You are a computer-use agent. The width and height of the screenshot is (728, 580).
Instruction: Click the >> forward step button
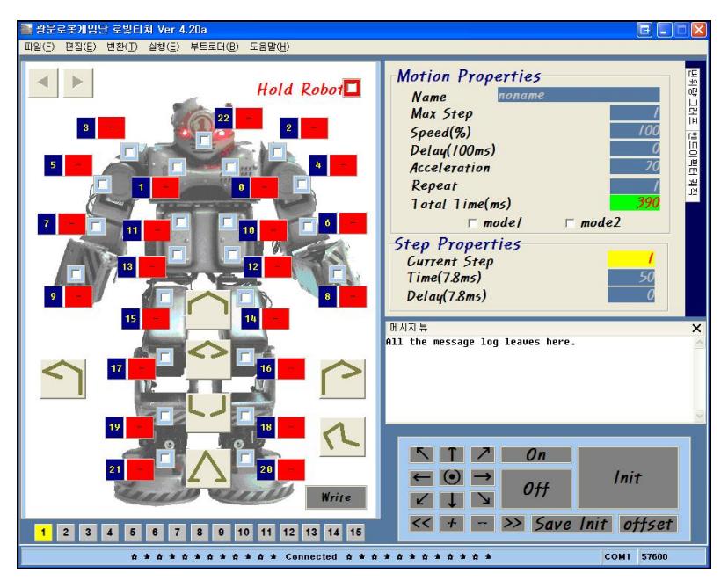[513, 524]
